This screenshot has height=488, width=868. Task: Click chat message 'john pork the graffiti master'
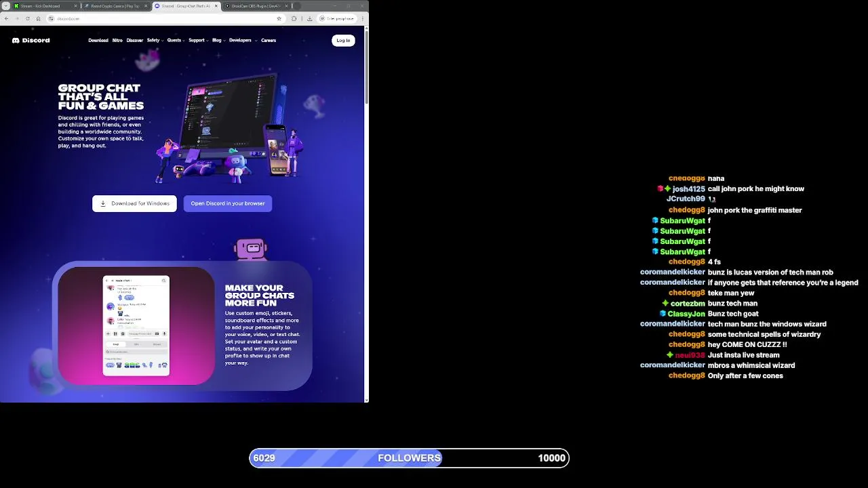pos(755,210)
